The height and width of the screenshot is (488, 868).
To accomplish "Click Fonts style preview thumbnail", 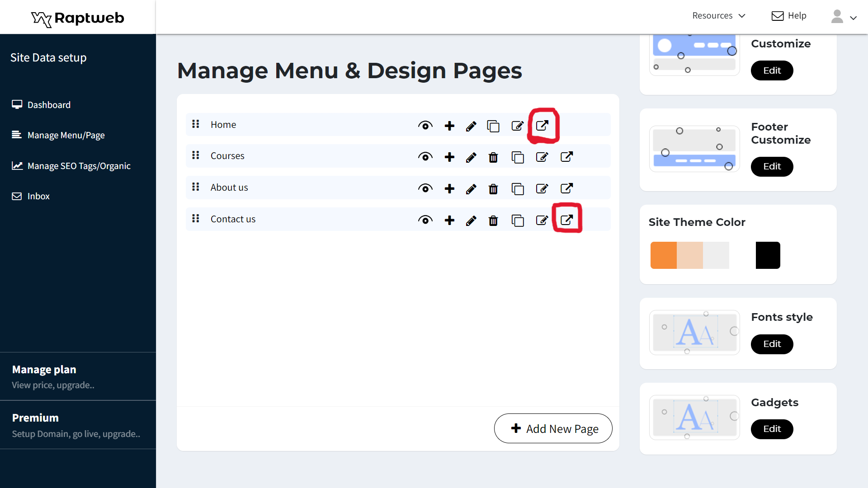I will tap(694, 333).
